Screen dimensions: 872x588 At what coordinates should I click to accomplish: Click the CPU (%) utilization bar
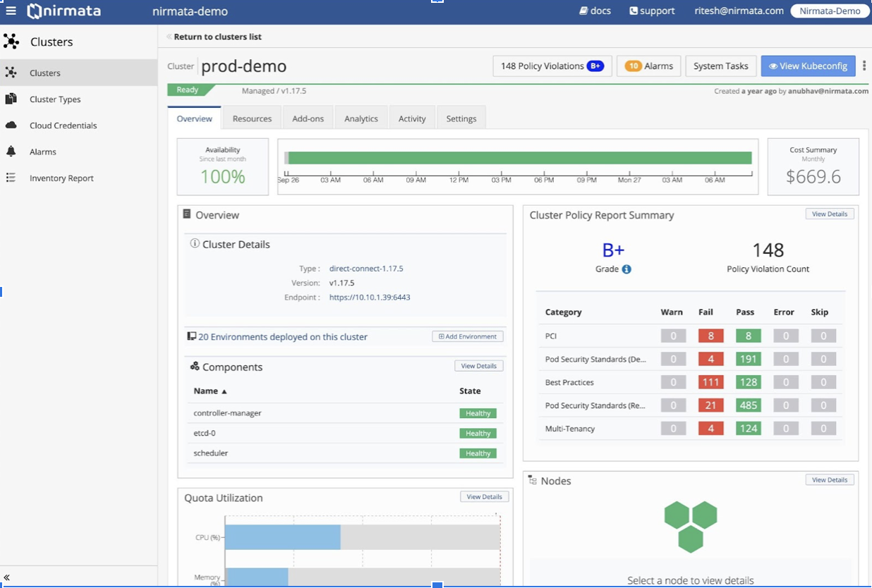coord(282,537)
